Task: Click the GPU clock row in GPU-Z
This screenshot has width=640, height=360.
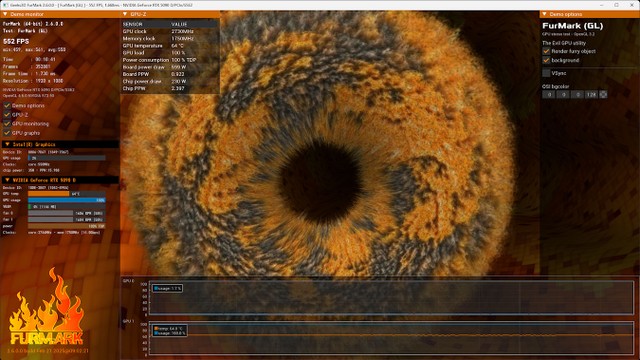Action: (x=170, y=31)
